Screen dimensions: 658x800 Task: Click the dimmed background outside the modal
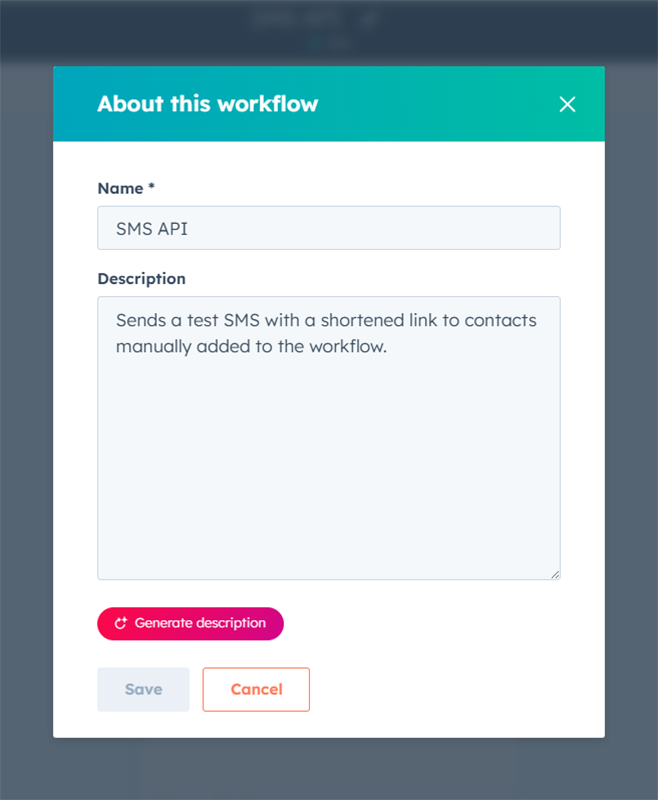click(x=25, y=400)
